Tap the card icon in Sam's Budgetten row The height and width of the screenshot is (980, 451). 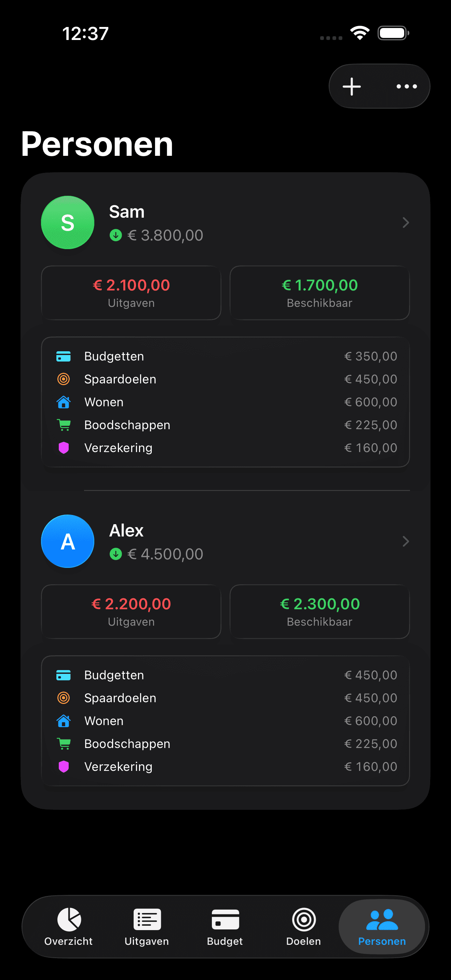64,356
